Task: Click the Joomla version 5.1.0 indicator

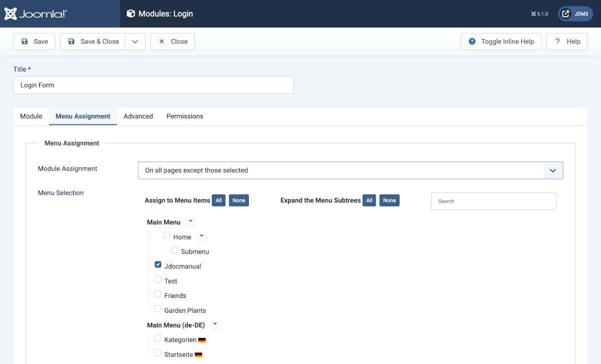Action: (539, 14)
